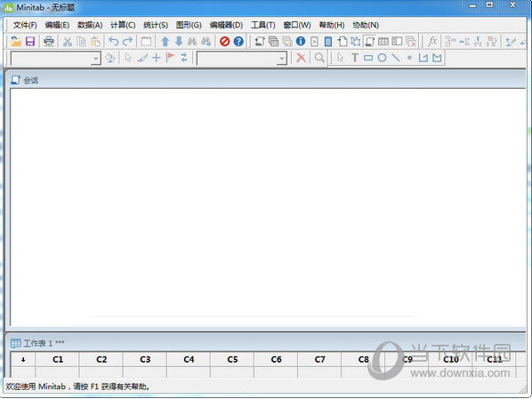The height and width of the screenshot is (399, 532).
Task: Select the polyline drawing tool
Action: point(423,58)
